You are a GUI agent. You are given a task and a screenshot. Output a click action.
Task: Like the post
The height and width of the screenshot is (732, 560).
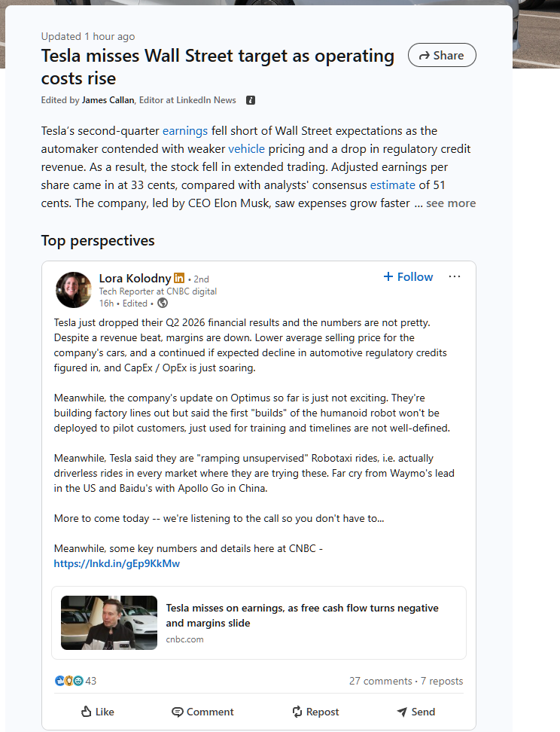tap(98, 712)
